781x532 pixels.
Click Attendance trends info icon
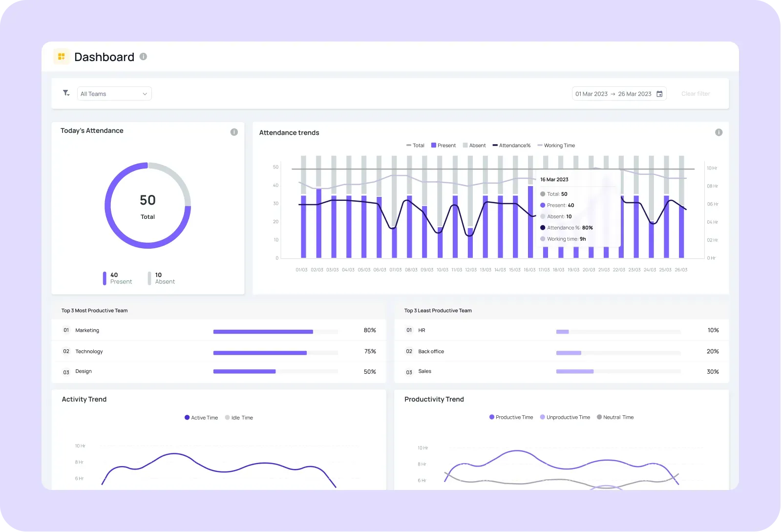click(x=718, y=132)
